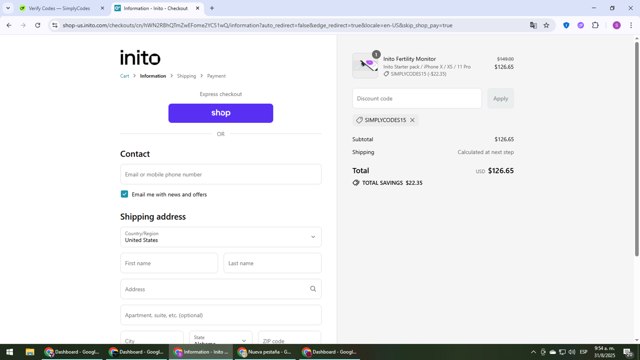This screenshot has height=360, width=640.
Task: Click the ZIP code field
Action: tap(290, 338)
